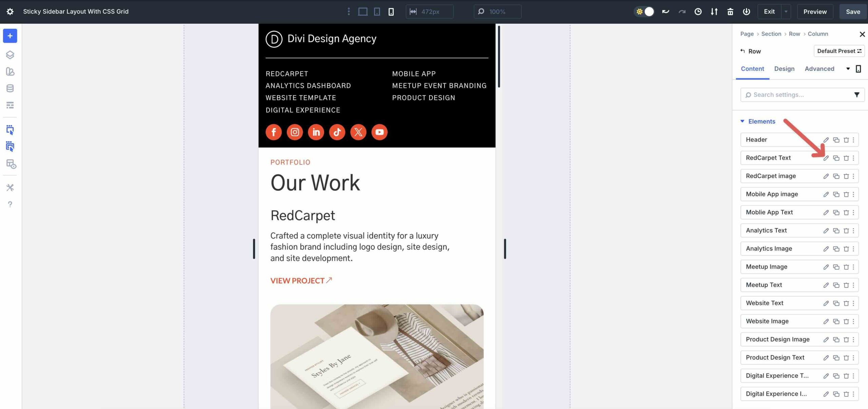The image size is (868, 409).
Task: Open the responsive views dropdown
Action: [x=348, y=12]
